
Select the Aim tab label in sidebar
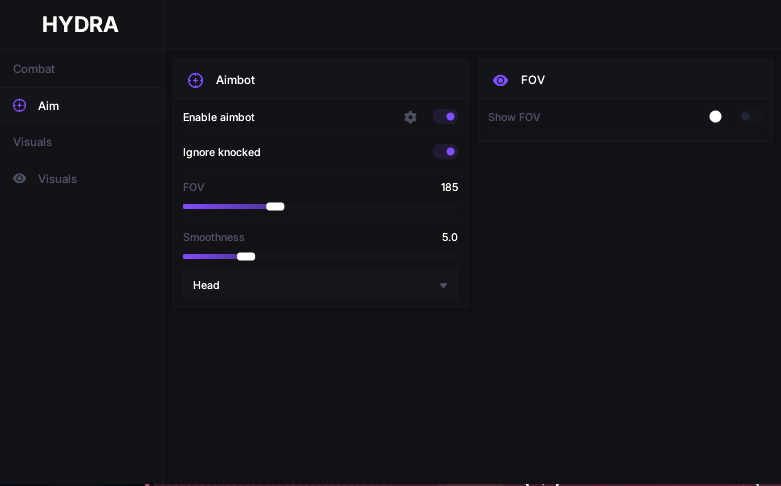[48, 106]
